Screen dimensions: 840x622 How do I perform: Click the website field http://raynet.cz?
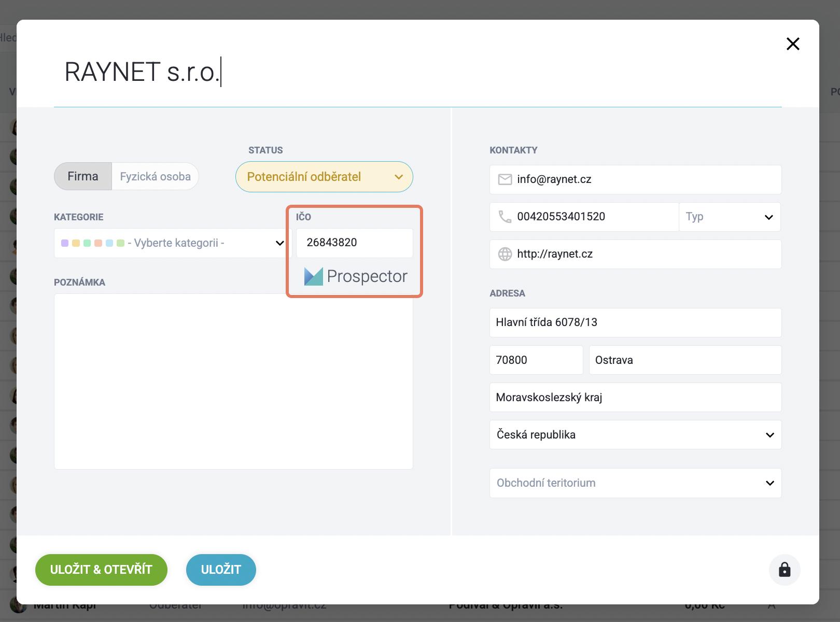635,254
